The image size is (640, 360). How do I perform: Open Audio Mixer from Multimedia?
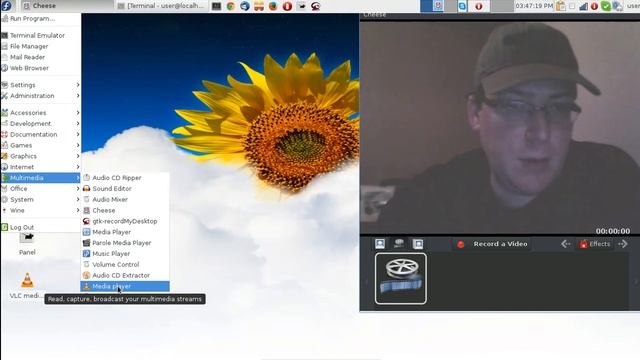tap(125, 200)
